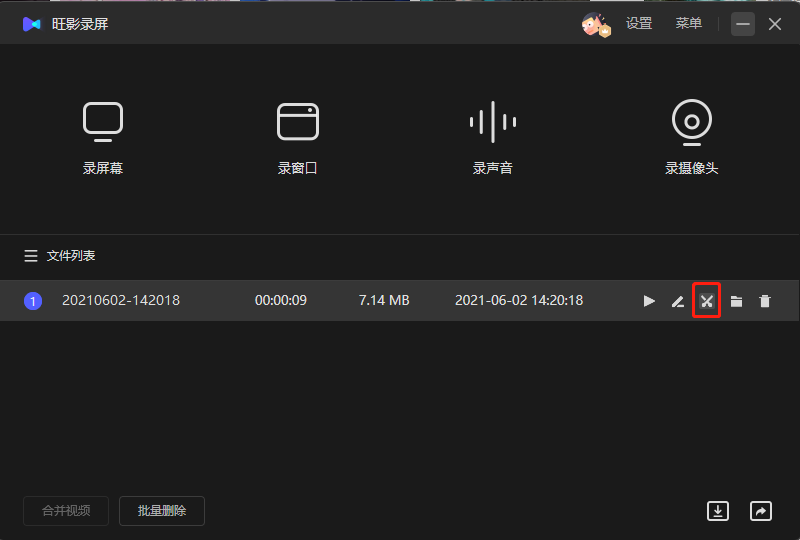Choose the 录窗口 window recording icon

(x=298, y=121)
